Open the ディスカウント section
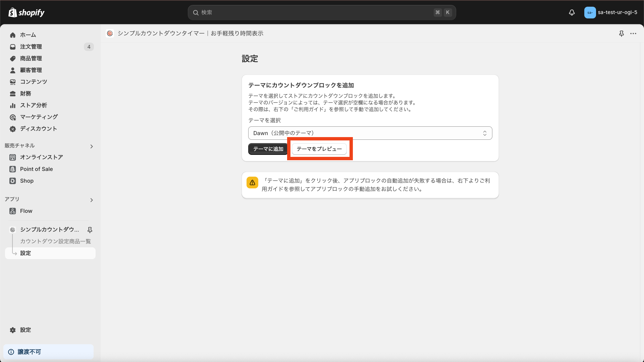Viewport: 644px width, 362px height. tap(38, 129)
